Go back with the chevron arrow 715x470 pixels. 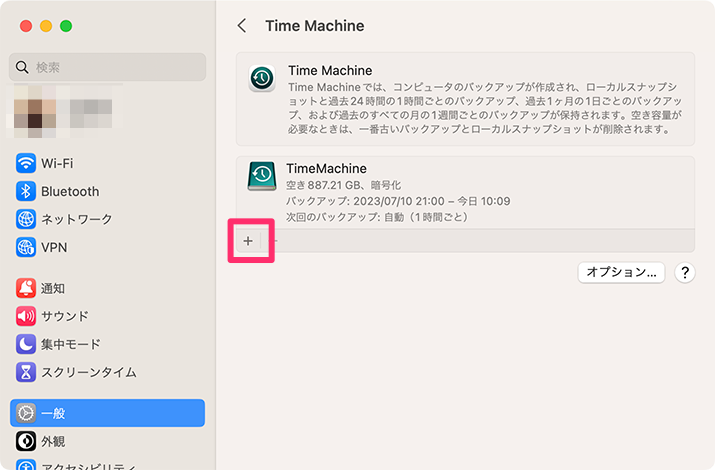(242, 26)
